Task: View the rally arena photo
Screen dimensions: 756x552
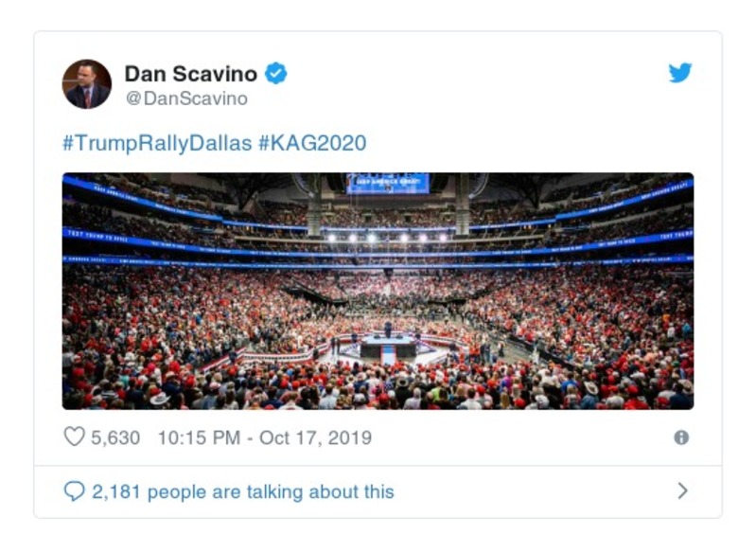Action: [x=378, y=291]
